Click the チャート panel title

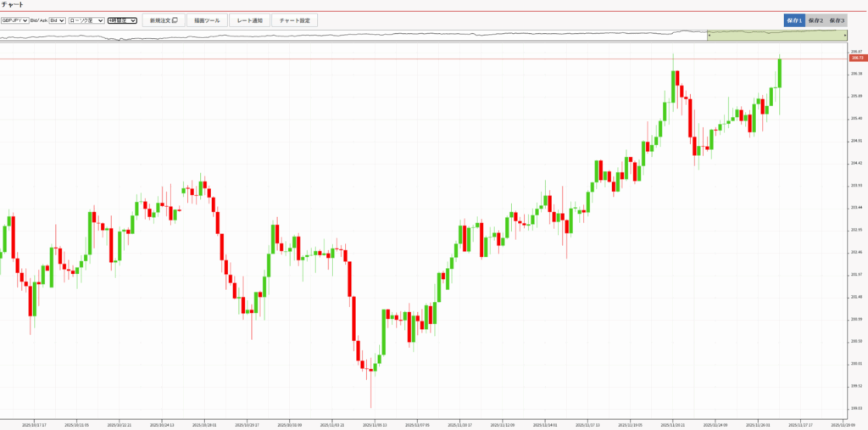click(12, 5)
